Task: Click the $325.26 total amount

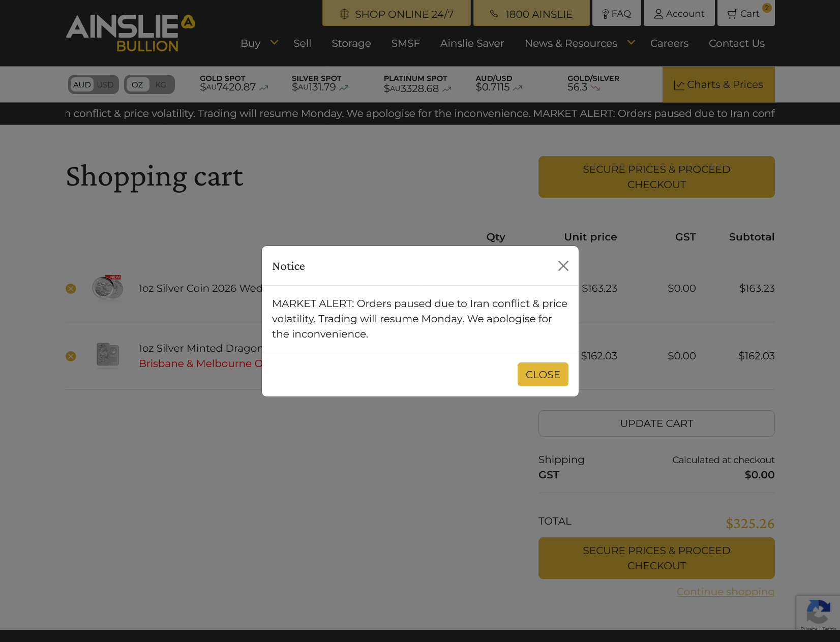Action: coord(750,523)
